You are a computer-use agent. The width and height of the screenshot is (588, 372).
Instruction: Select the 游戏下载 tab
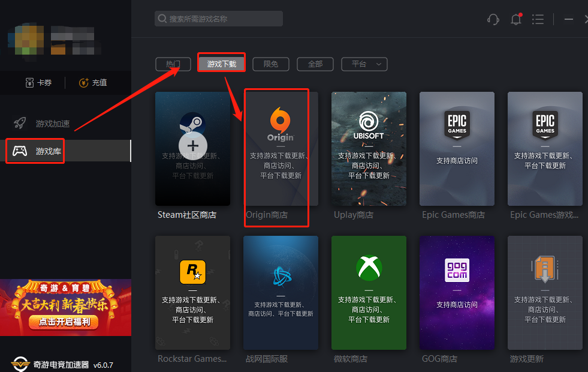click(x=222, y=64)
